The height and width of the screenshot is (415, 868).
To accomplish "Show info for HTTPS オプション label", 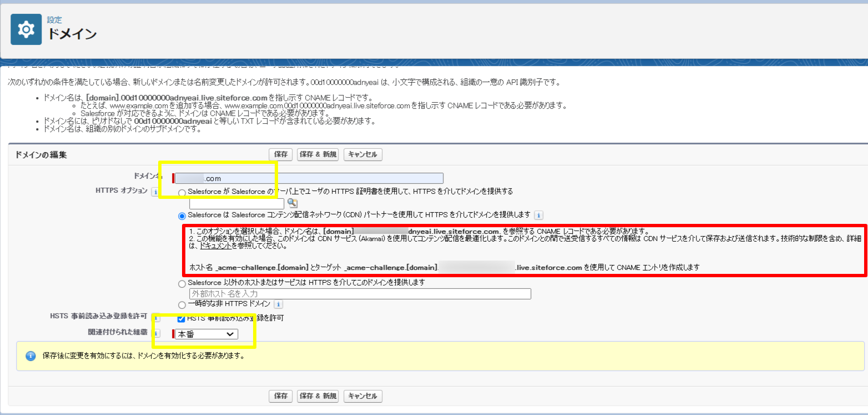I will click(x=155, y=191).
